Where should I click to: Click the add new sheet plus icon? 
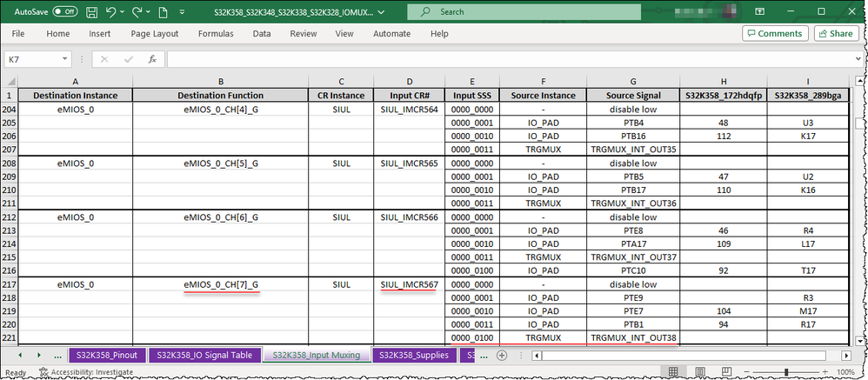point(502,355)
